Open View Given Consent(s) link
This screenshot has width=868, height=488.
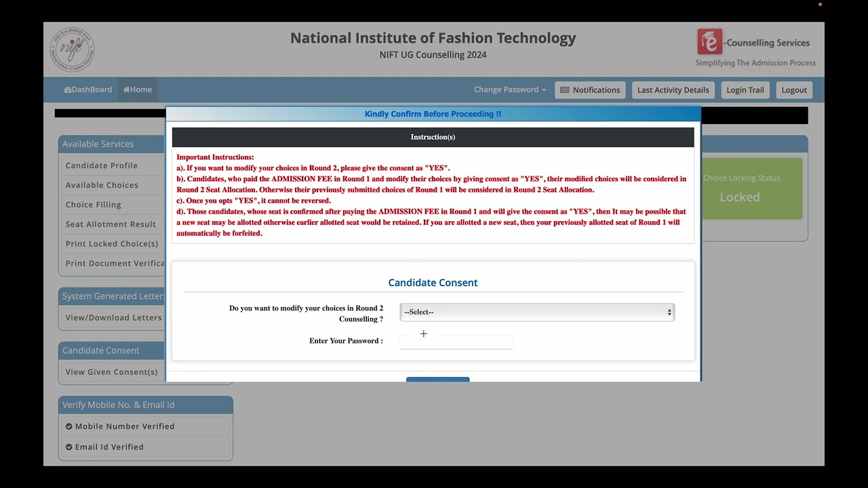pos(111,372)
